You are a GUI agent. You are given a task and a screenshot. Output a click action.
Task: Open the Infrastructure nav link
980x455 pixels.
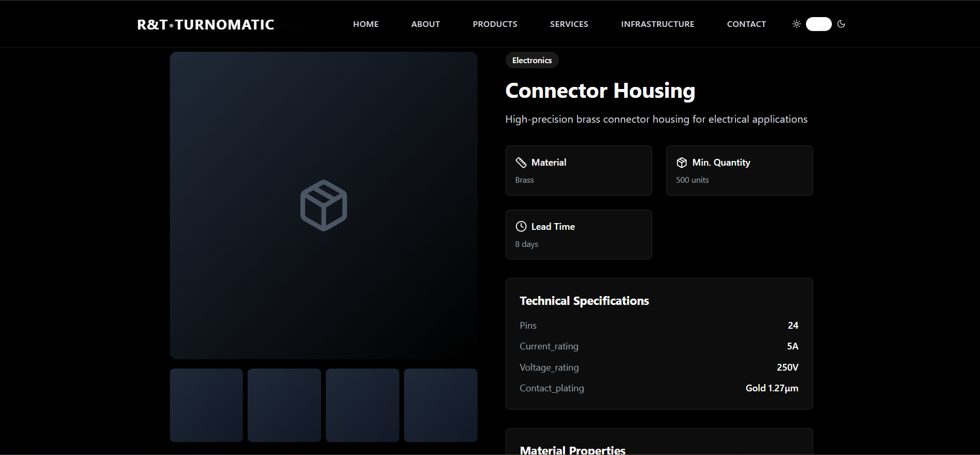tap(657, 24)
